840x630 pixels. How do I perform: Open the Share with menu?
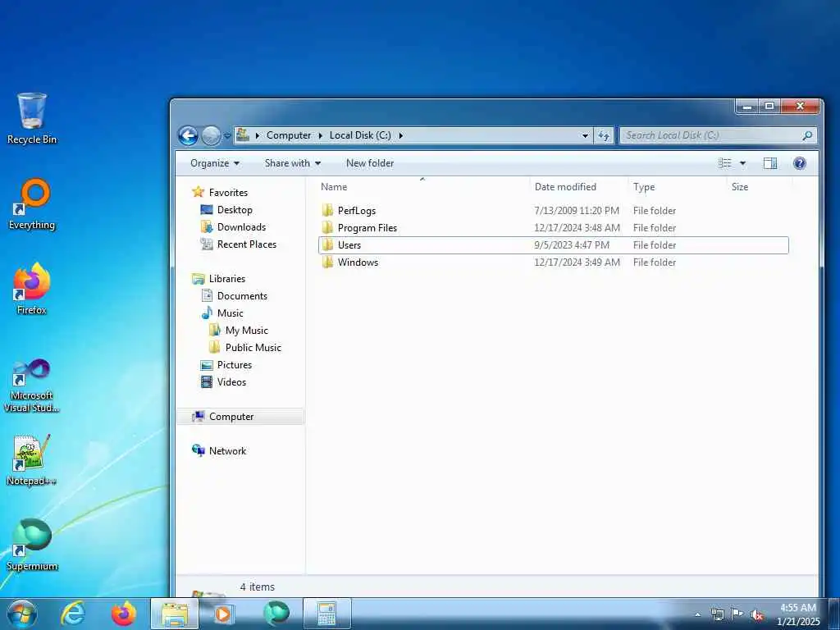293,163
